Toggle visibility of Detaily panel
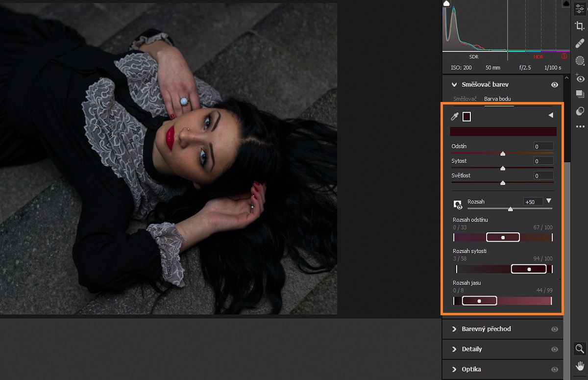 (x=555, y=349)
